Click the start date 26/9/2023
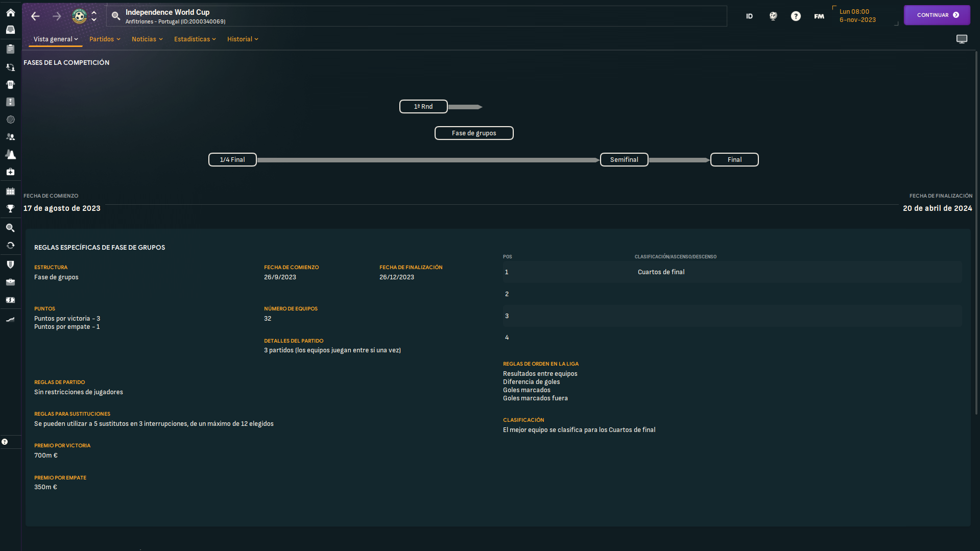 coord(280,277)
